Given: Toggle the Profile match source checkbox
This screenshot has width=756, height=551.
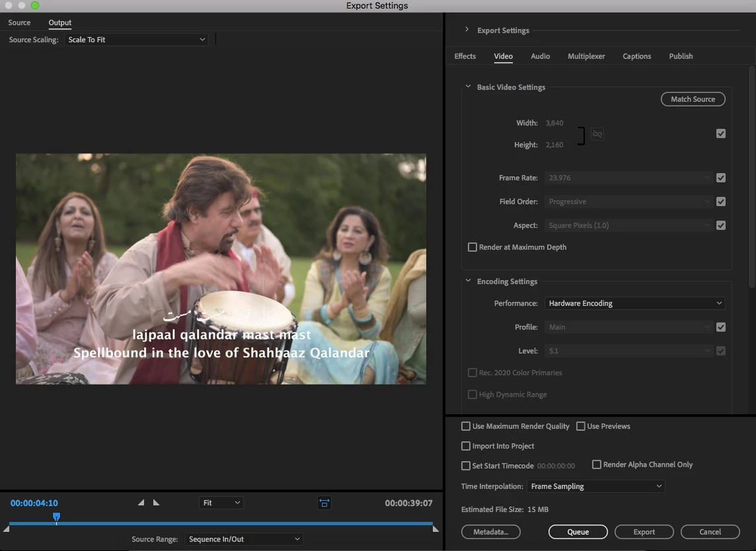Looking at the screenshot, I should click(721, 327).
